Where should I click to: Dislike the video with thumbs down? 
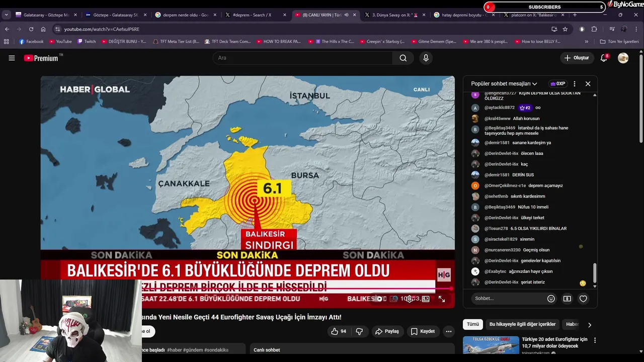pos(359,331)
